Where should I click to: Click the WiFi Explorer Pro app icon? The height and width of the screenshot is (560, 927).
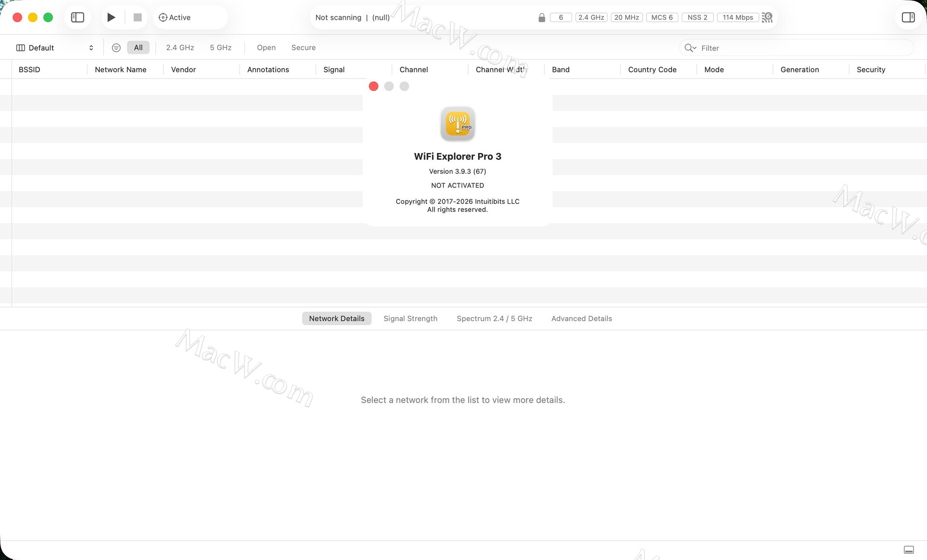pos(457,124)
